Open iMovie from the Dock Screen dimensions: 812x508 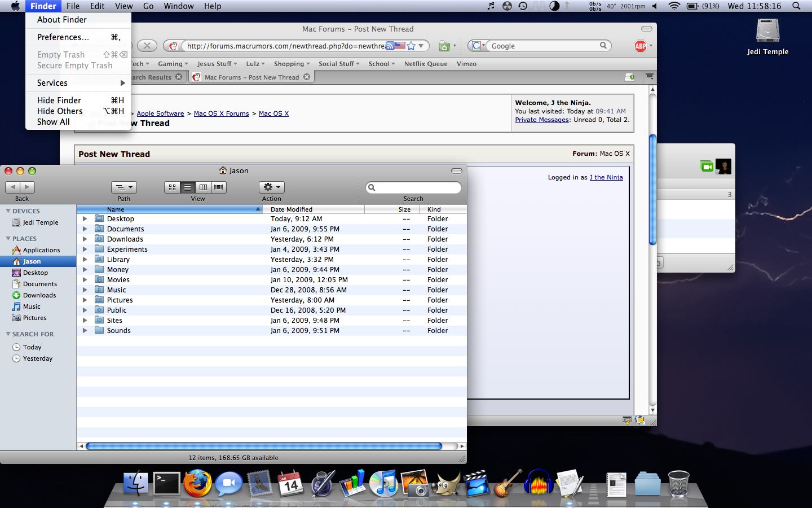click(476, 484)
